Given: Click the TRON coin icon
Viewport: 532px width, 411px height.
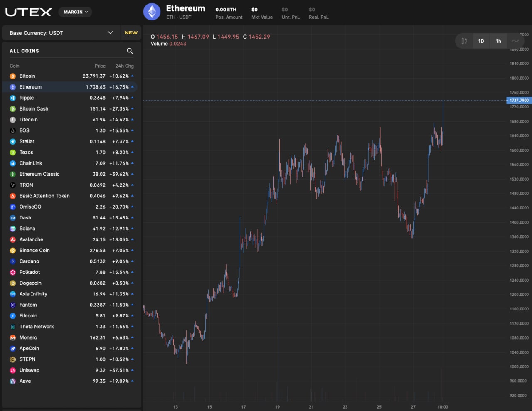Looking at the screenshot, I should click(x=13, y=185).
